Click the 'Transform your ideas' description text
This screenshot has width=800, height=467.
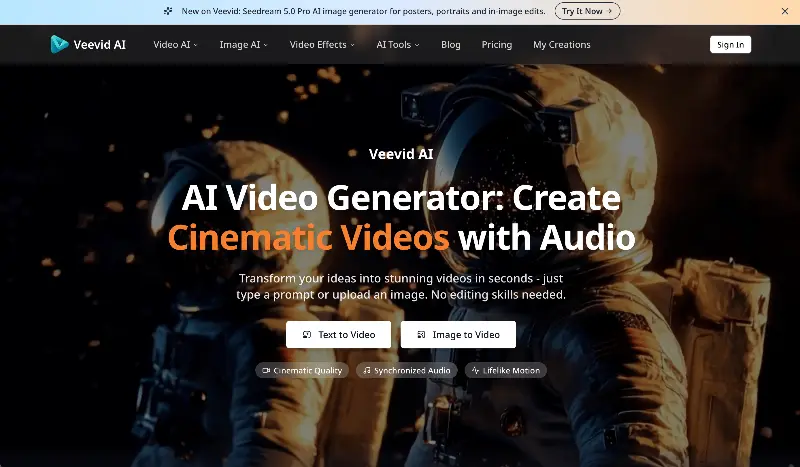(401, 286)
